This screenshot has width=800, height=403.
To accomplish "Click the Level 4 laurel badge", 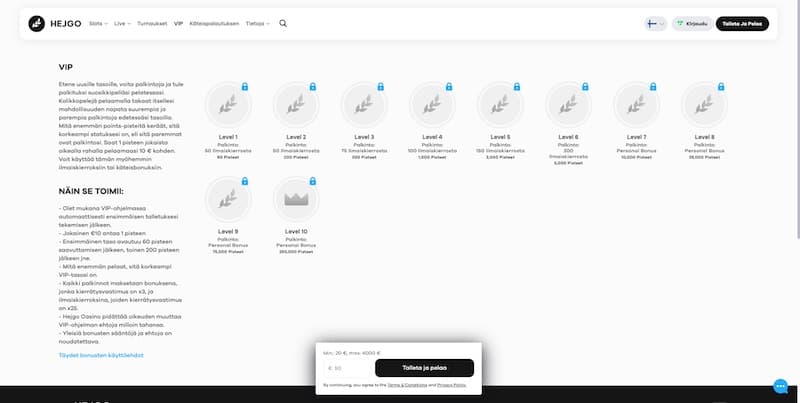I will click(x=432, y=105).
